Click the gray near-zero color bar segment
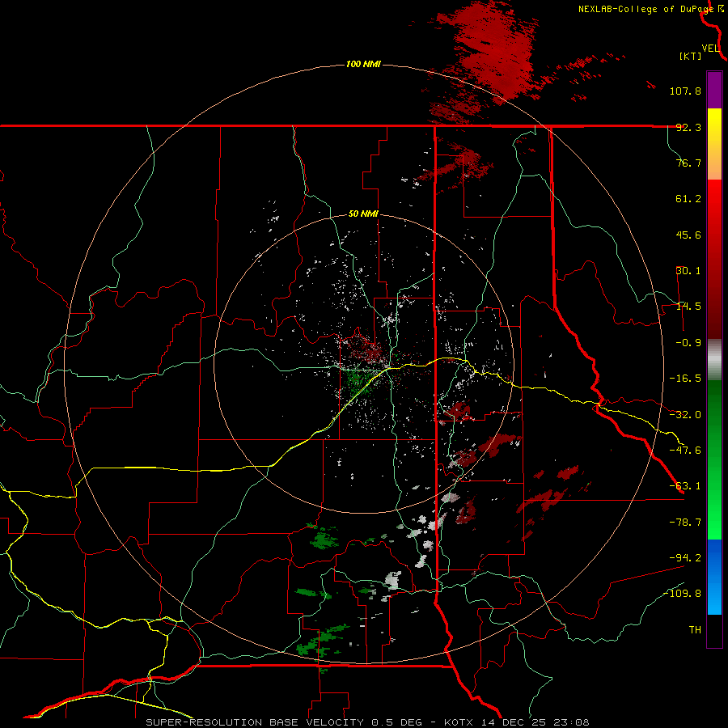Screen dimensions: 728x728 [714, 360]
